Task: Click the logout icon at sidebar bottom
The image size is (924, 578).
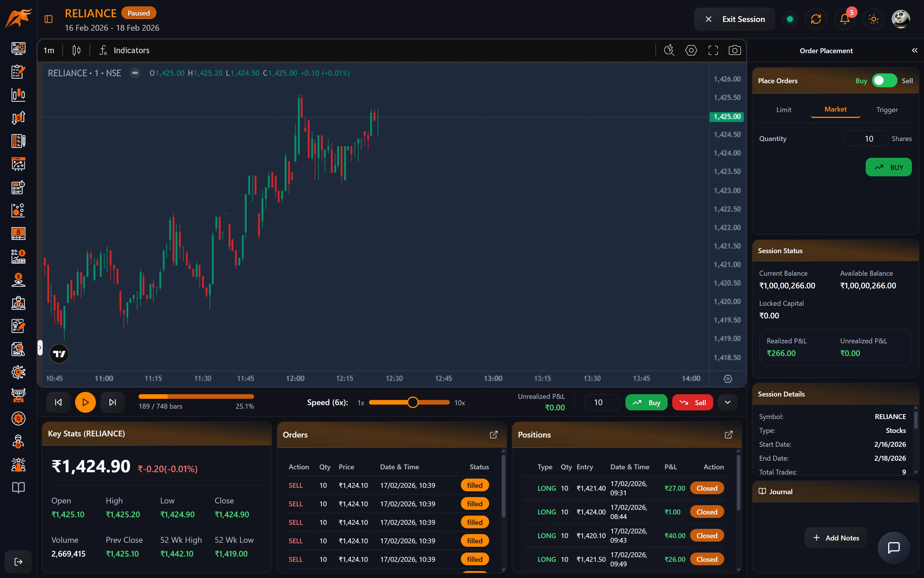Action: (18, 562)
